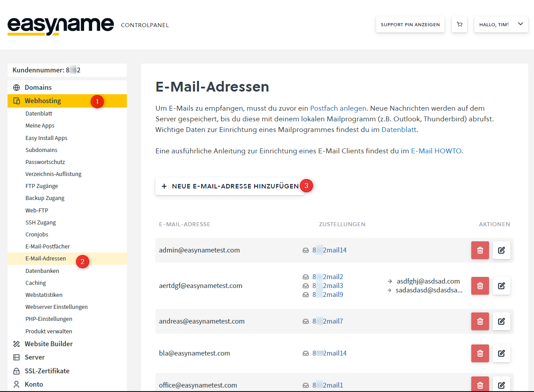The height and width of the screenshot is (392, 534).
Task: Expand the Hallo, Tim! account dropdown
Action: tap(501, 24)
